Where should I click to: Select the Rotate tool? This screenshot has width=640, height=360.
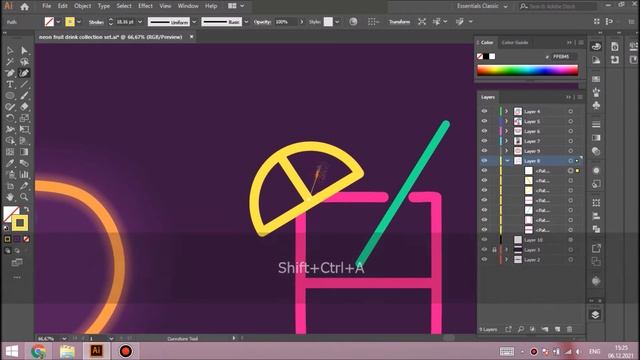(10, 118)
